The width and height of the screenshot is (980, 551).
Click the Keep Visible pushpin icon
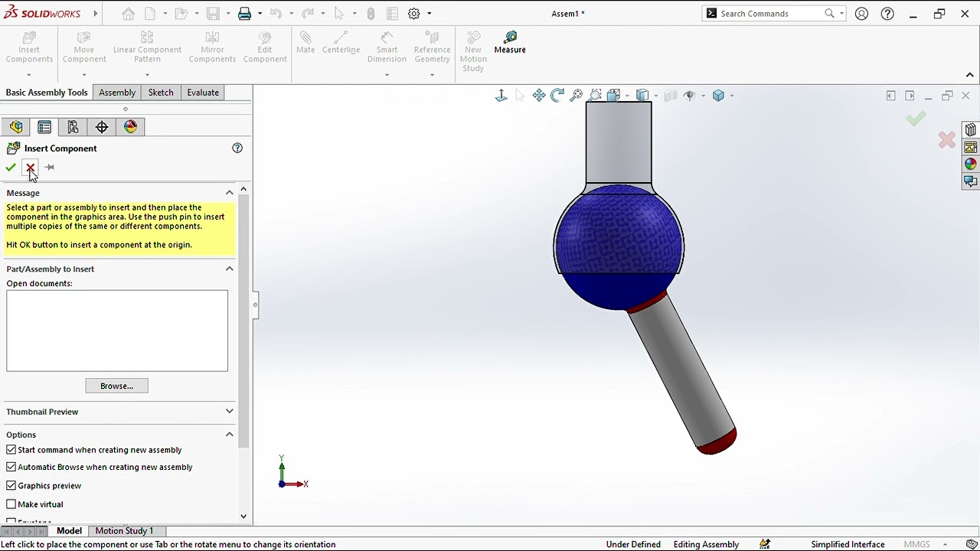(x=49, y=168)
